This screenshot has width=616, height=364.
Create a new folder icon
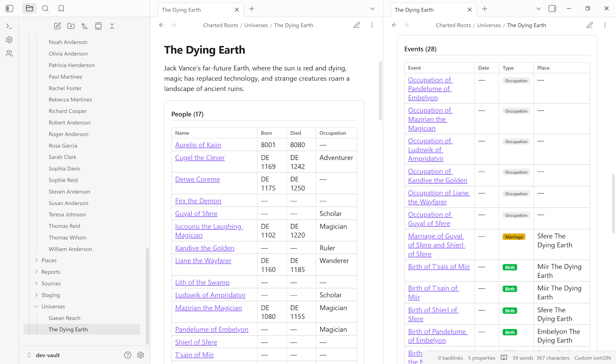71,26
